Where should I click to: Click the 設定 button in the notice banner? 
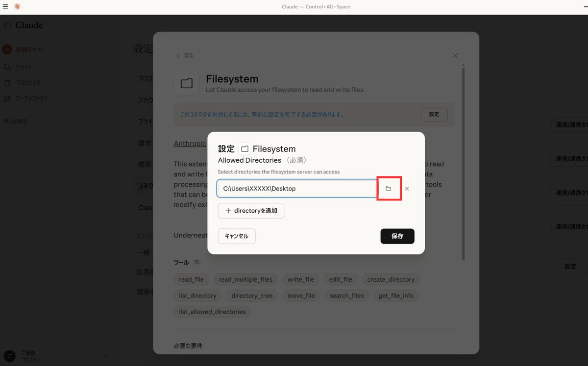pos(434,114)
